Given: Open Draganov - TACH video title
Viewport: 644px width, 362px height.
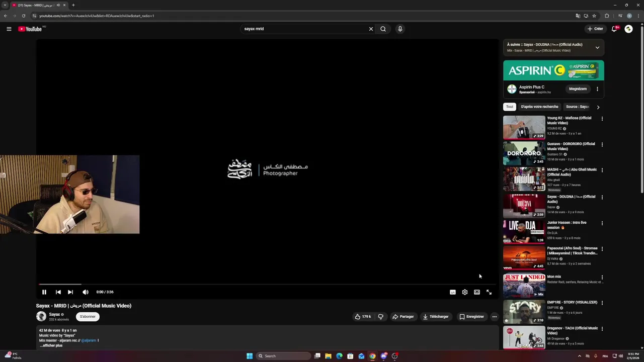Looking at the screenshot, I should (573, 330).
